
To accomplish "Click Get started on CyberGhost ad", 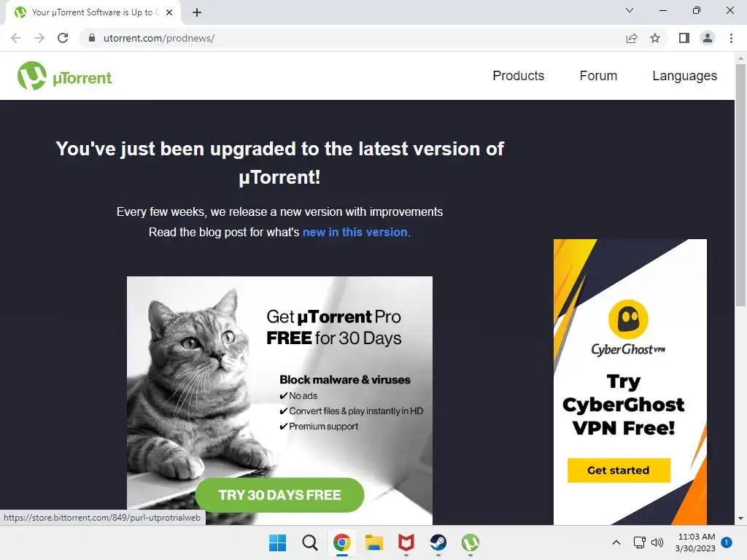I will pos(619,470).
